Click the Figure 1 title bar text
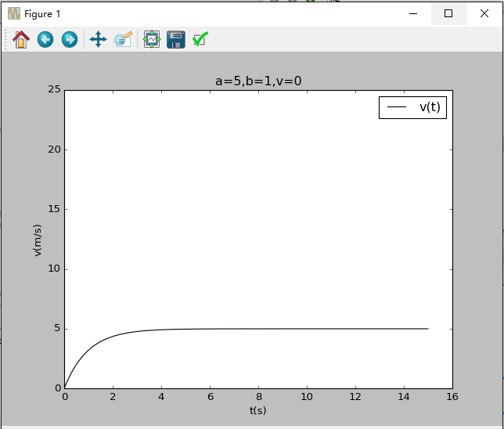504x429 pixels. point(42,14)
